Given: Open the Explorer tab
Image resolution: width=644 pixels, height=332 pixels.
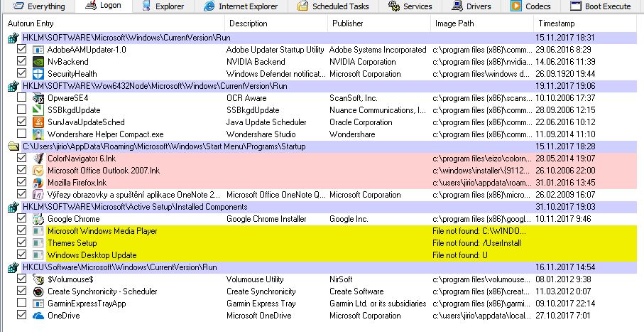Looking at the screenshot, I should pyautogui.click(x=163, y=6).
